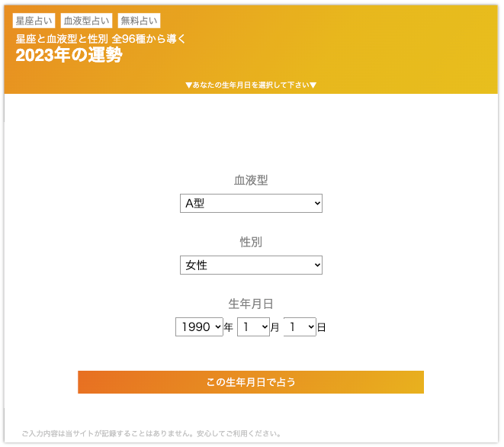
Task: Click the 血液型 field label
Action: click(x=251, y=181)
